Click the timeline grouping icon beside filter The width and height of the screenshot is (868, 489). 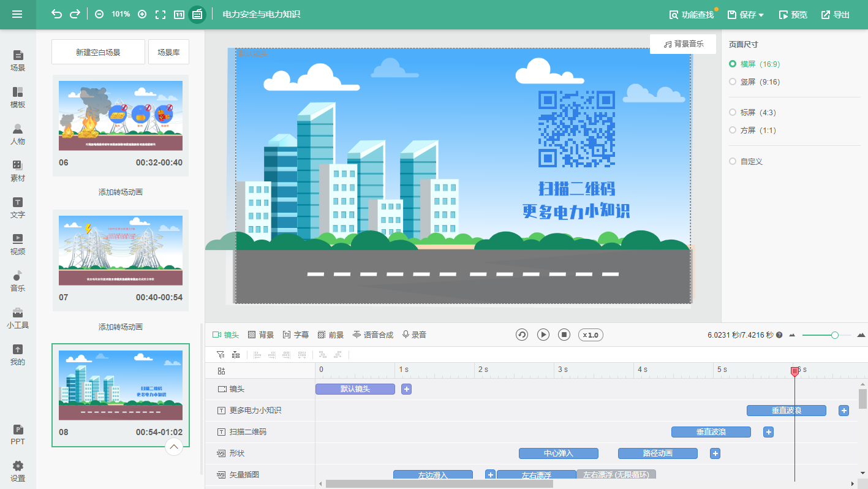236,355
